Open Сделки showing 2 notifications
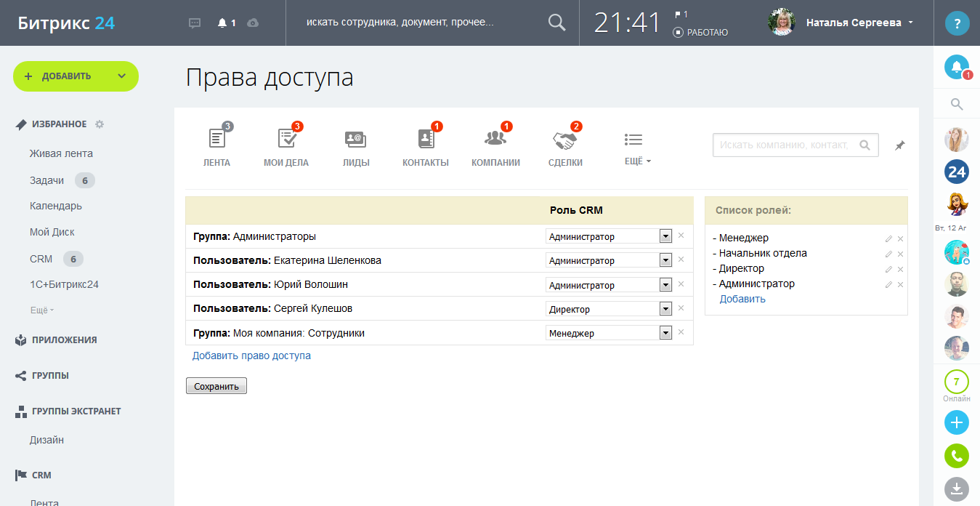This screenshot has height=506, width=980. click(x=565, y=144)
